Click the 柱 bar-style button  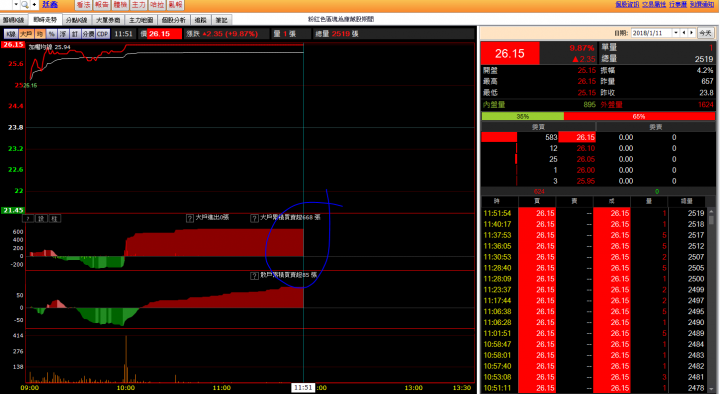(54, 219)
